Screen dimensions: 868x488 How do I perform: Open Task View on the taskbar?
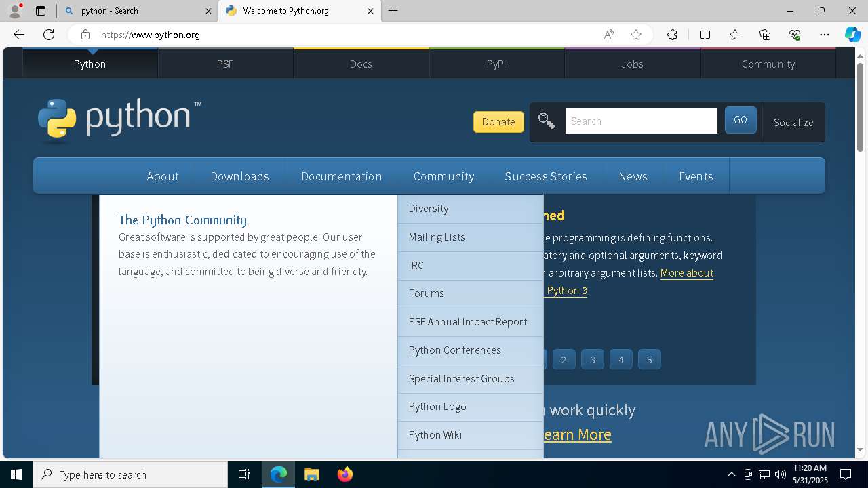tap(244, 474)
